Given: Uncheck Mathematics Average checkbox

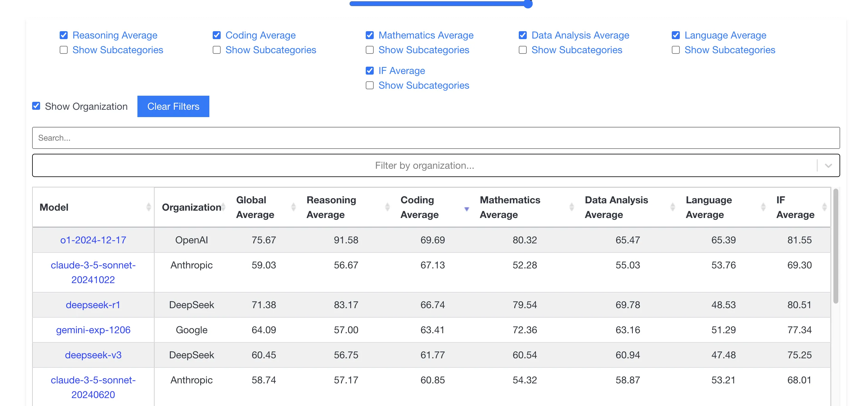Looking at the screenshot, I should [370, 35].
